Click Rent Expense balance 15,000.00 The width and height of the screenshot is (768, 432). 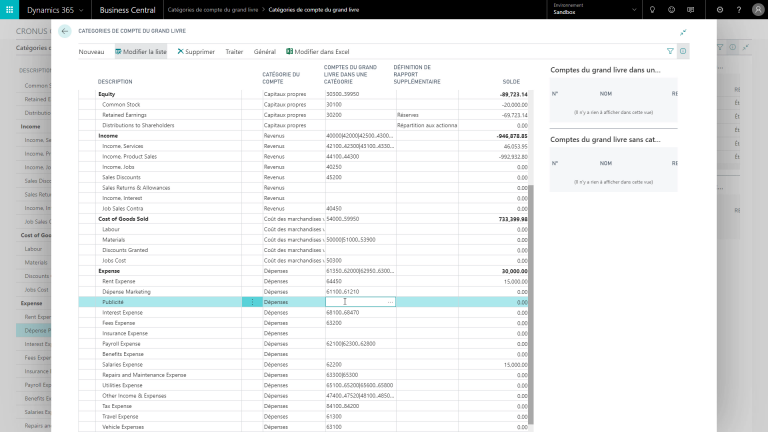(515, 282)
